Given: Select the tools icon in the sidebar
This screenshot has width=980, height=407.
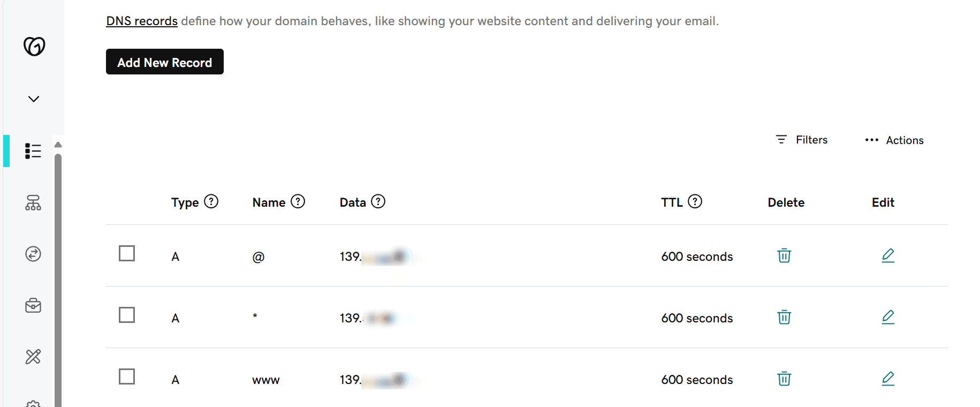Looking at the screenshot, I should click(x=33, y=357).
